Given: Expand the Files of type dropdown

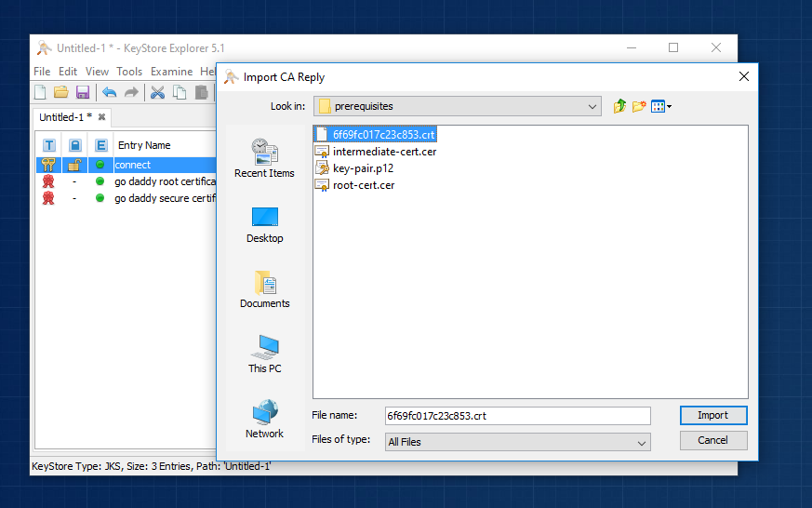Looking at the screenshot, I should click(641, 443).
